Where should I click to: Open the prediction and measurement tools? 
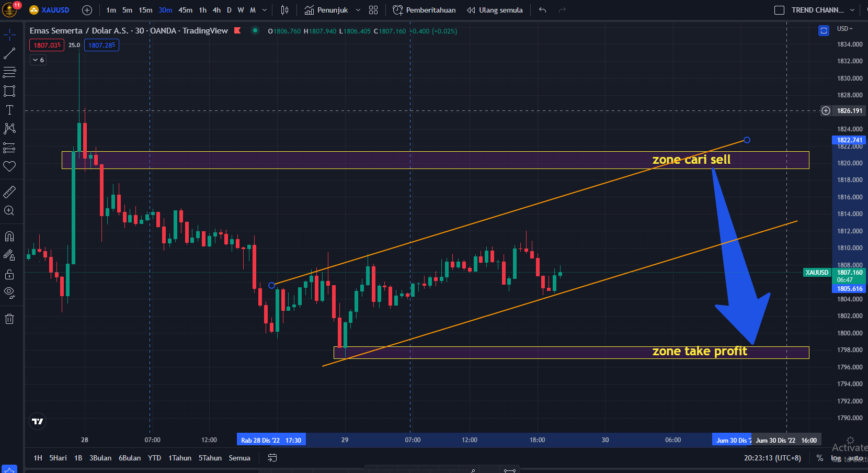[x=9, y=148]
